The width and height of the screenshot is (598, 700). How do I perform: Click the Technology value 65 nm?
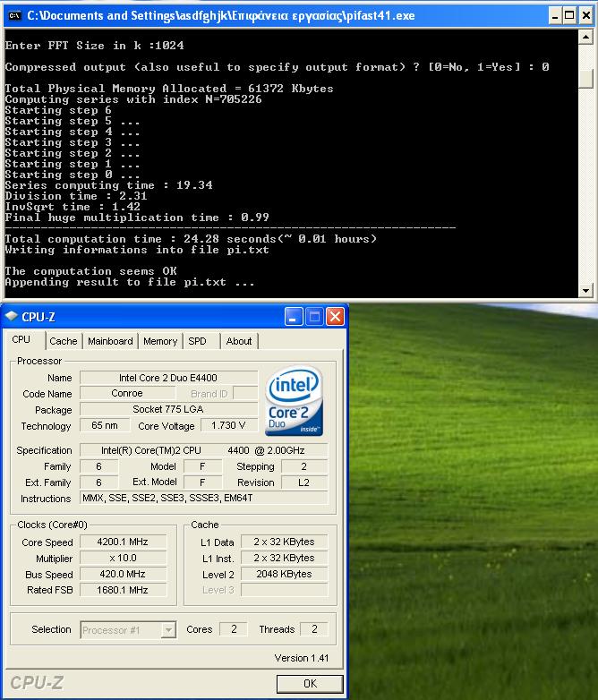pos(105,425)
